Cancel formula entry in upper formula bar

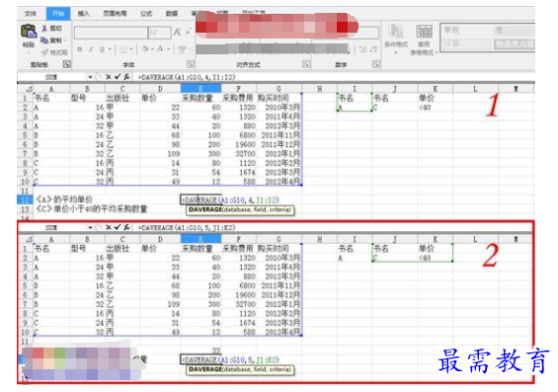point(109,77)
